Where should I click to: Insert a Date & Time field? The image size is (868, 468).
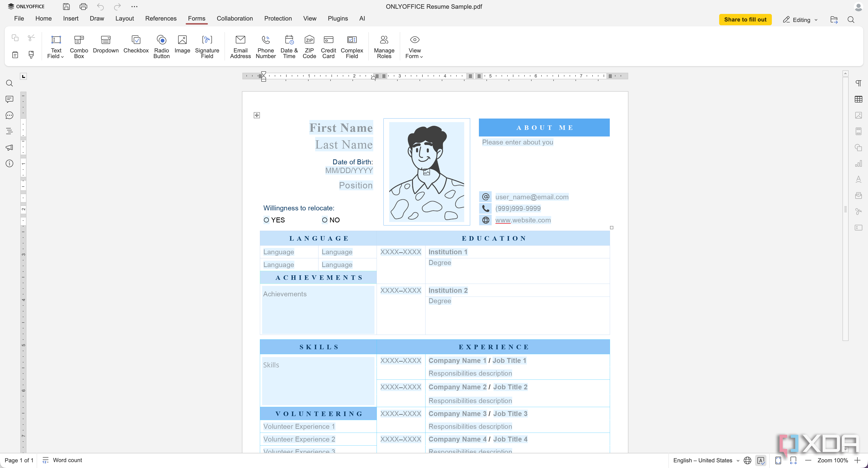[x=289, y=47]
